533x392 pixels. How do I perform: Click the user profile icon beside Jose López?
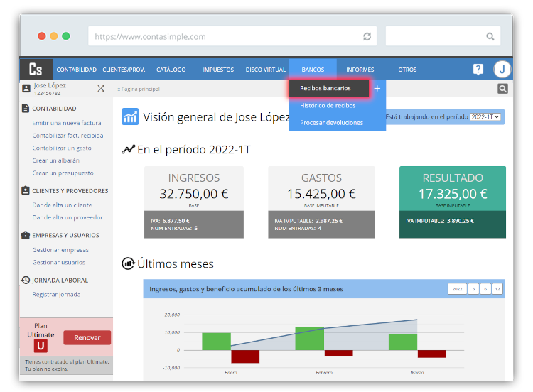pyautogui.click(x=26, y=88)
